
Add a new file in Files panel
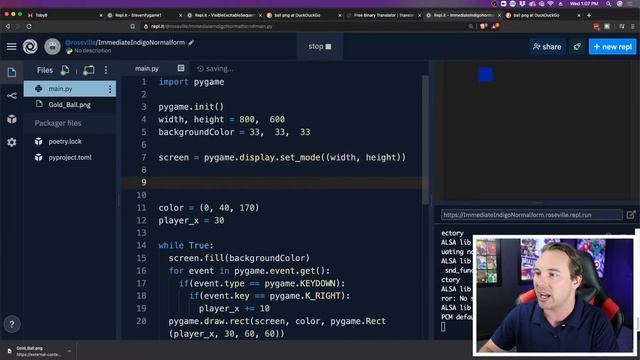[65, 70]
